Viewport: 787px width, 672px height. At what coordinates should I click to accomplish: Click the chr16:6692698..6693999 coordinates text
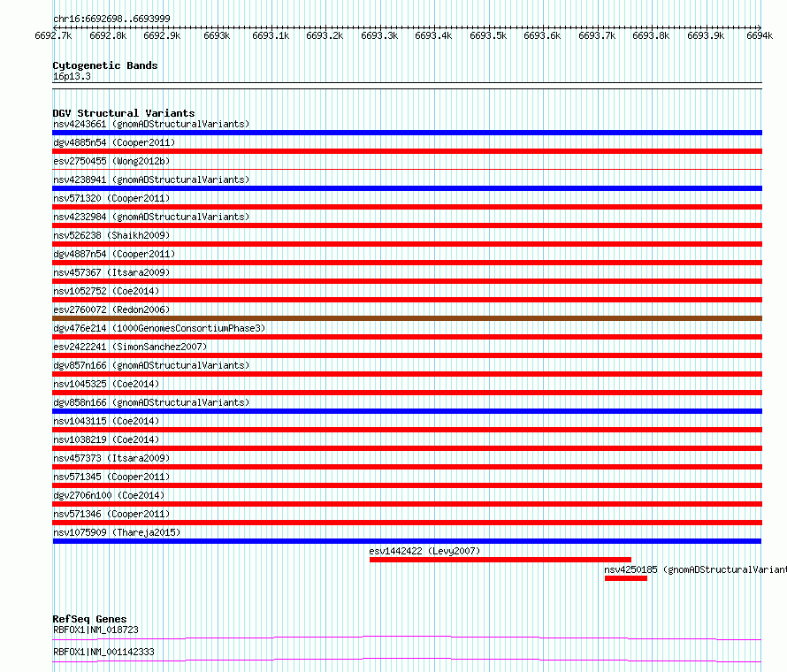(111, 19)
